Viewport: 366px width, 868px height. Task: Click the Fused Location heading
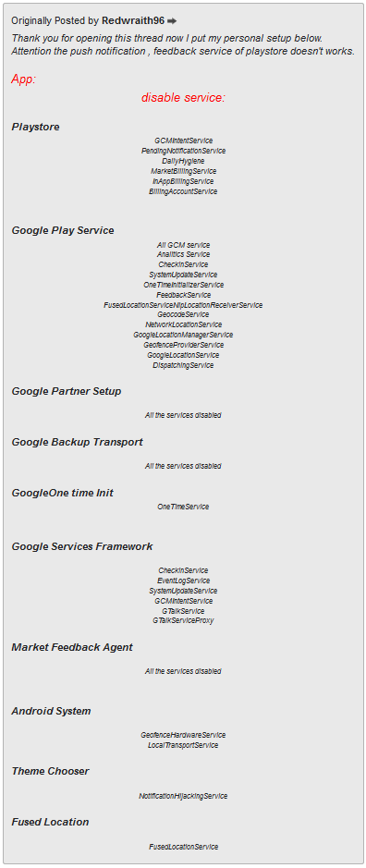pyautogui.click(x=51, y=822)
